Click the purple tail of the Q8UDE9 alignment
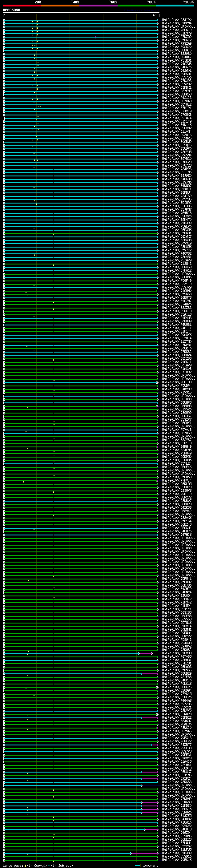The image size is (197, 868). [150, 674]
